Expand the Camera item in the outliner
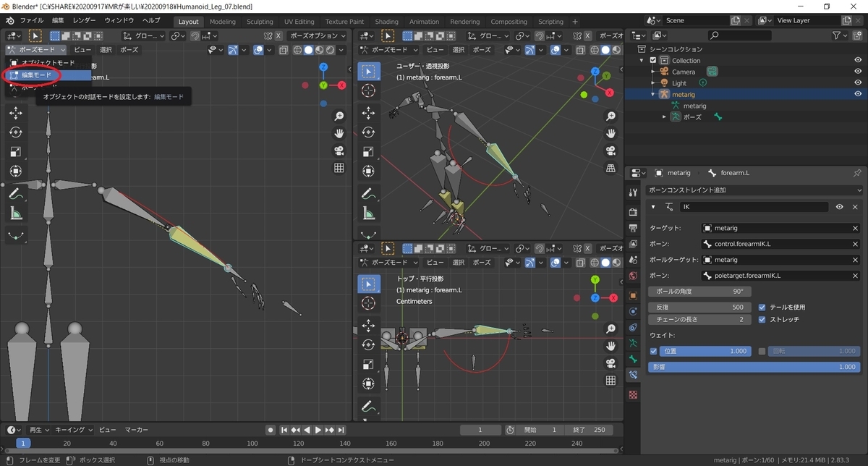 [653, 72]
